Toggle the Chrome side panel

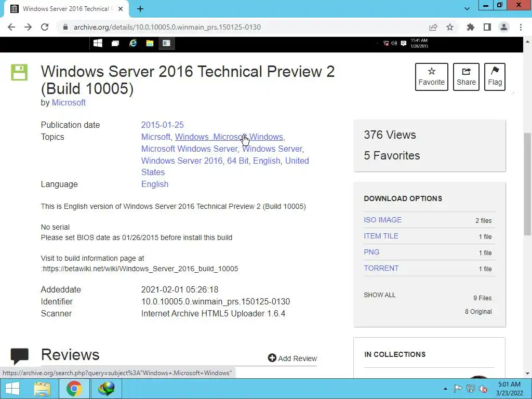pyautogui.click(x=487, y=27)
